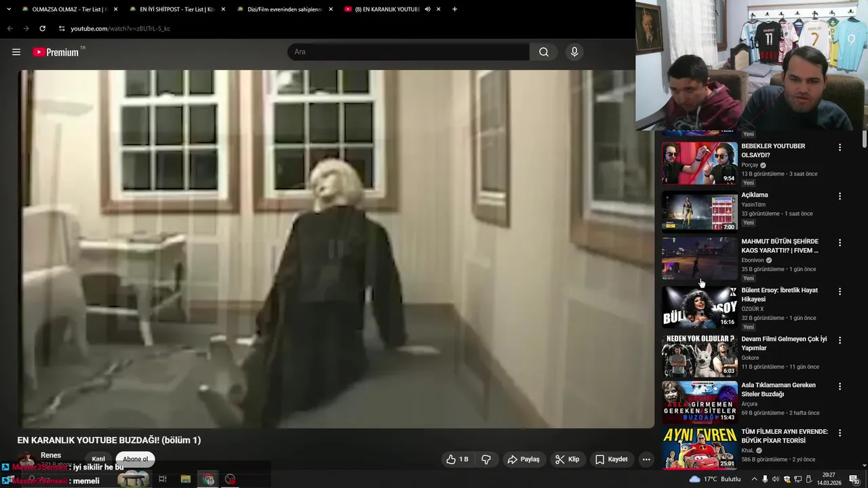Select the youtube.com address bar URL
The height and width of the screenshot is (488, 868).
(121, 28)
